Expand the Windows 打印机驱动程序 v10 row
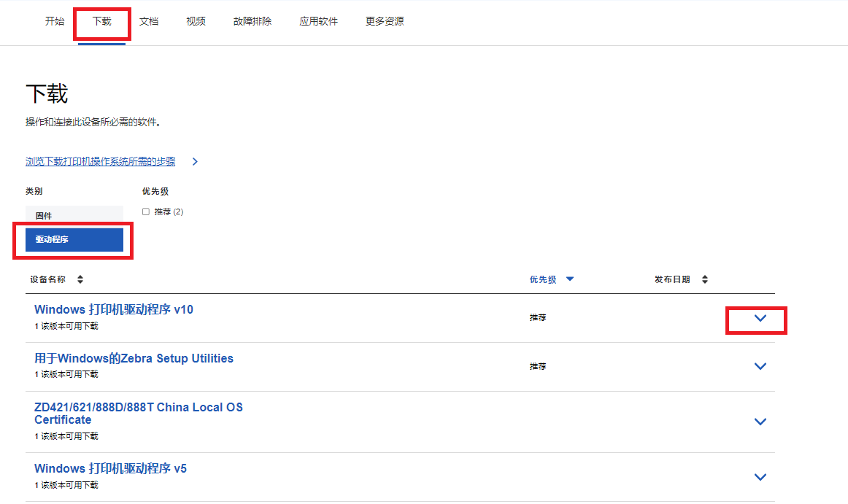 click(760, 318)
